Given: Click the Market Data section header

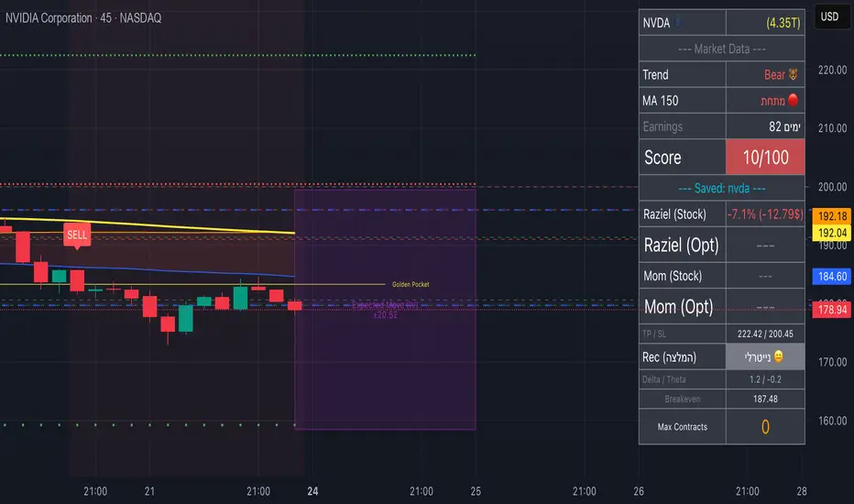Looking at the screenshot, I should point(722,49).
